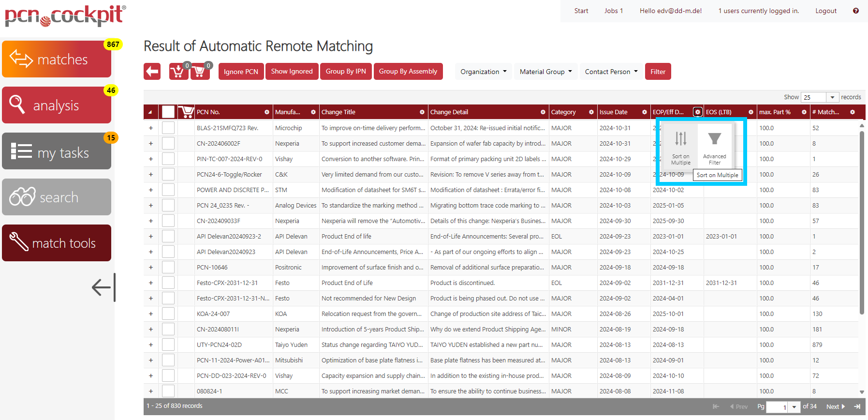
Task: Click the help question mark icon
Action: tap(855, 11)
